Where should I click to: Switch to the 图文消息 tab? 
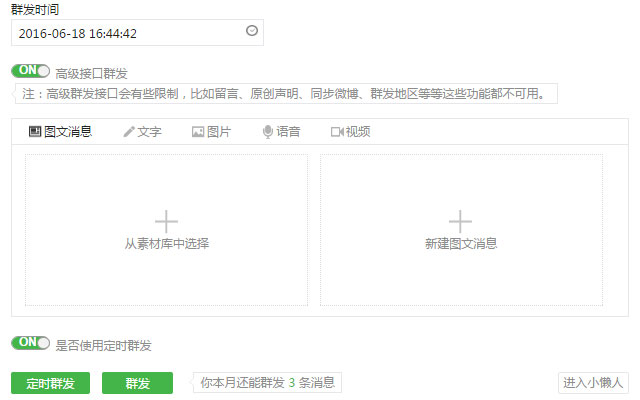pyautogui.click(x=60, y=132)
